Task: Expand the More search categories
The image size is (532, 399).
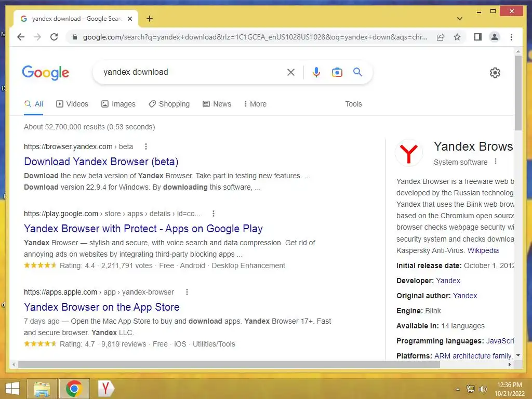Action: (255, 104)
